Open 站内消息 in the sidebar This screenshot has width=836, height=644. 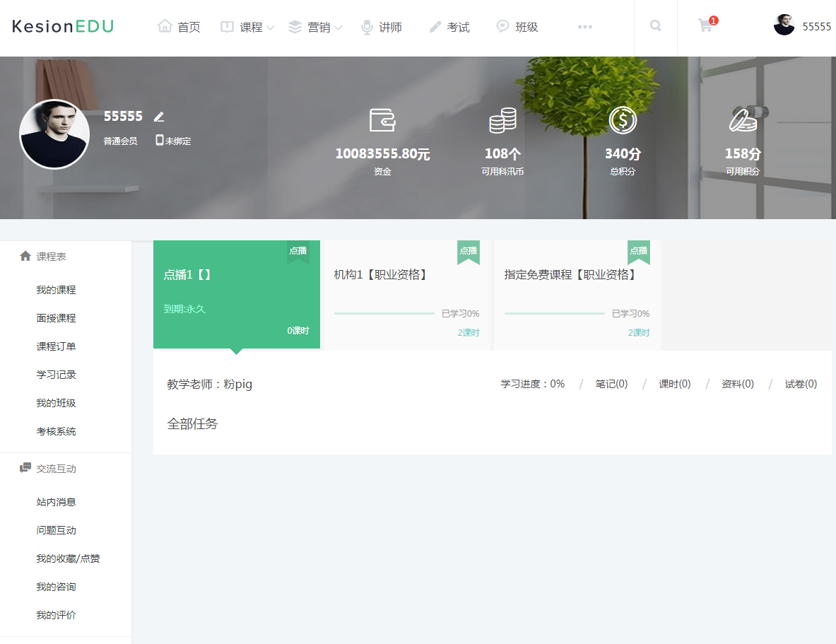pos(56,502)
